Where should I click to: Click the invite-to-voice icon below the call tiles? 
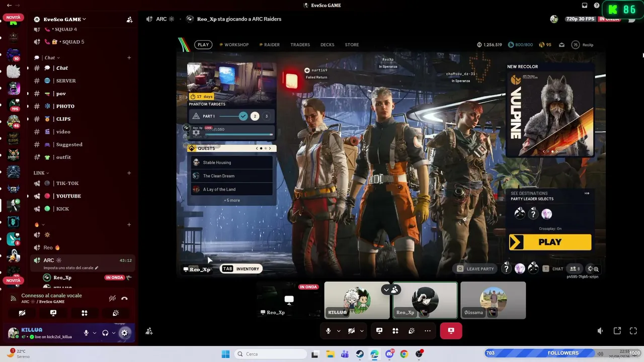[x=149, y=331]
